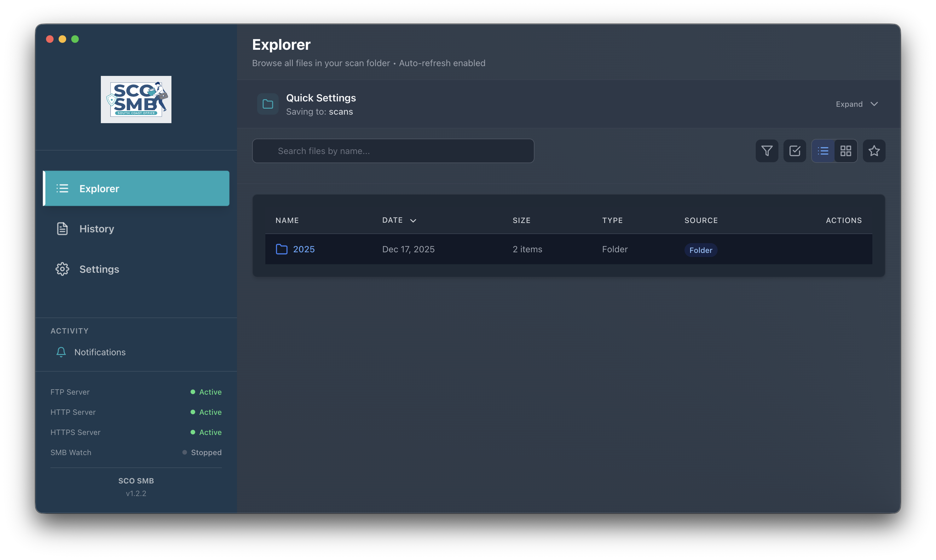Click the v1.2.2 version label
This screenshot has width=936, height=560.
pyautogui.click(x=136, y=494)
